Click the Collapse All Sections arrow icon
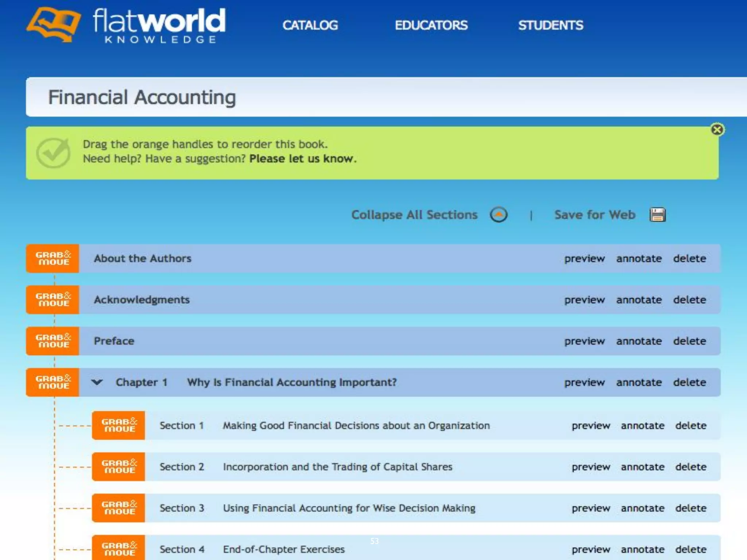Viewport: 747px width, 560px height. tap(499, 215)
